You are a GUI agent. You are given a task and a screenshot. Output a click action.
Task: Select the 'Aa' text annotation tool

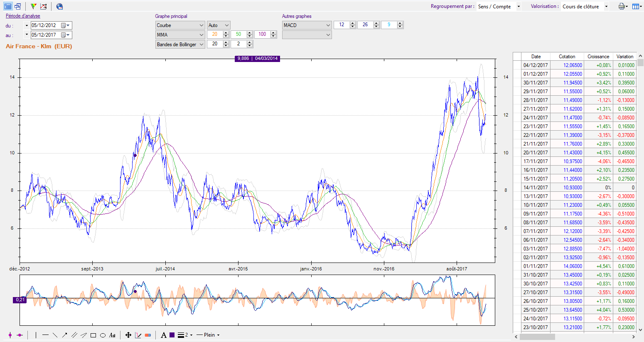[112, 335]
